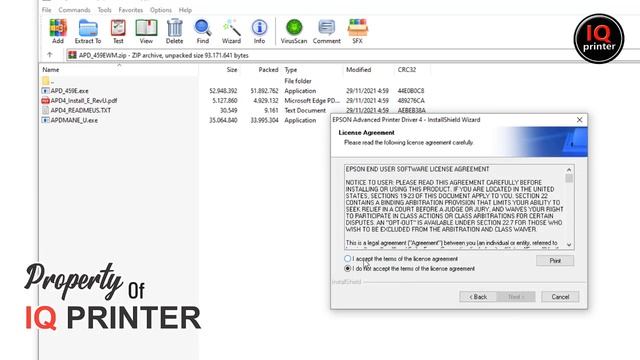Click the Print button in license dialog
Viewport: 640px width, 360px height.
click(x=555, y=260)
